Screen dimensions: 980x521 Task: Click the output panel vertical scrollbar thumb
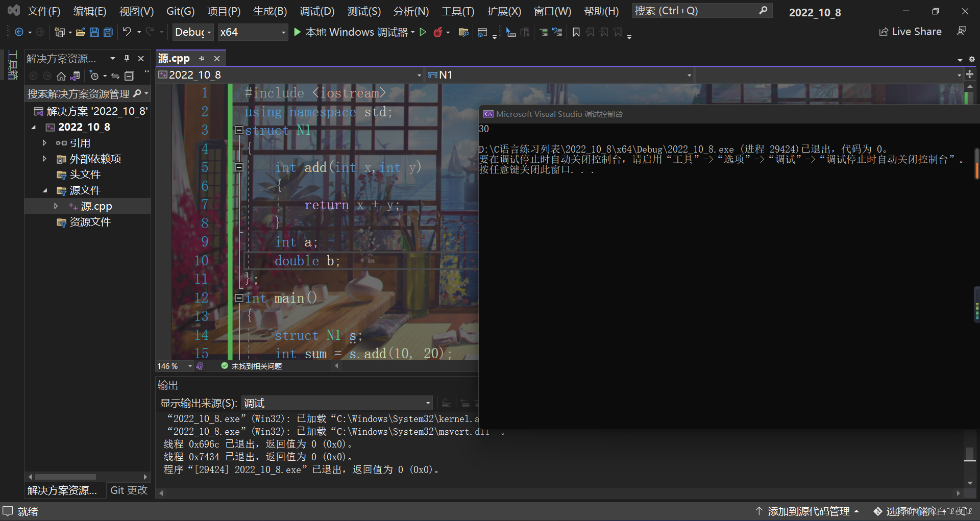coord(970,454)
